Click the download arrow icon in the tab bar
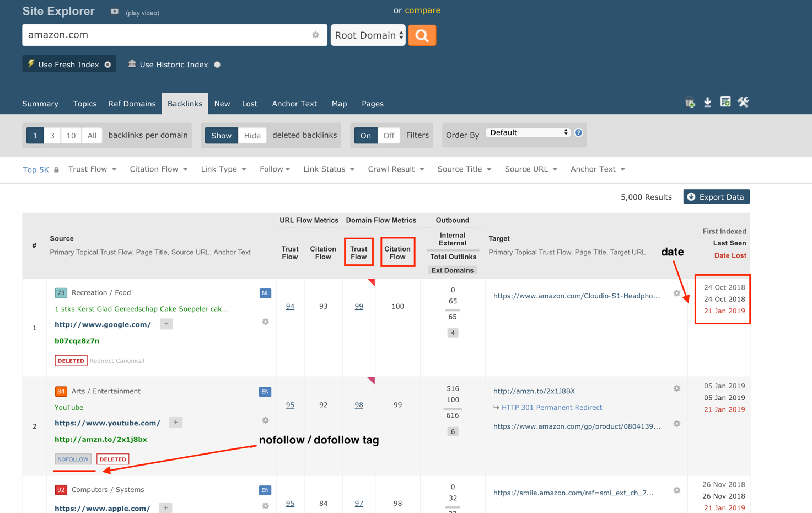Screen dimensions: 812x513 point(708,102)
